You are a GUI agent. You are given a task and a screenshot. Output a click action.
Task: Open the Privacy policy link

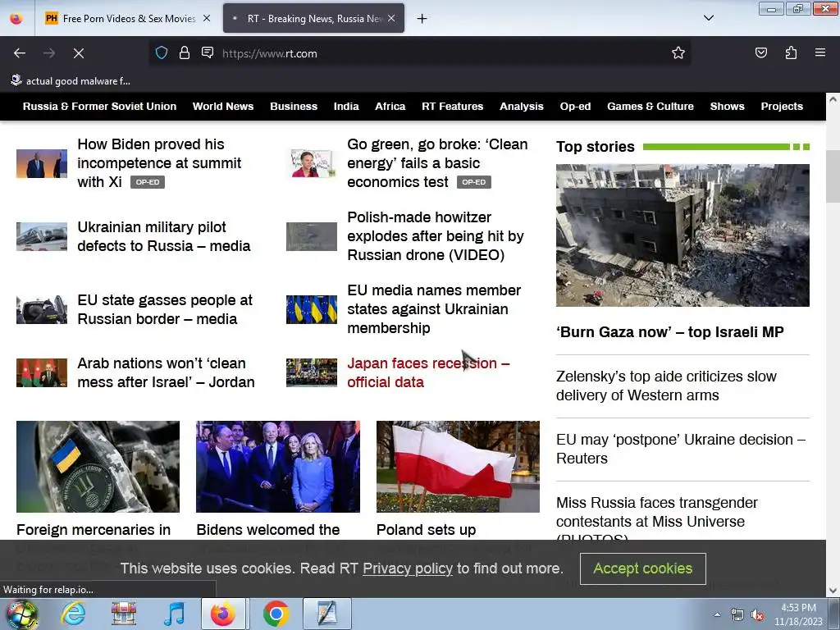click(x=408, y=568)
